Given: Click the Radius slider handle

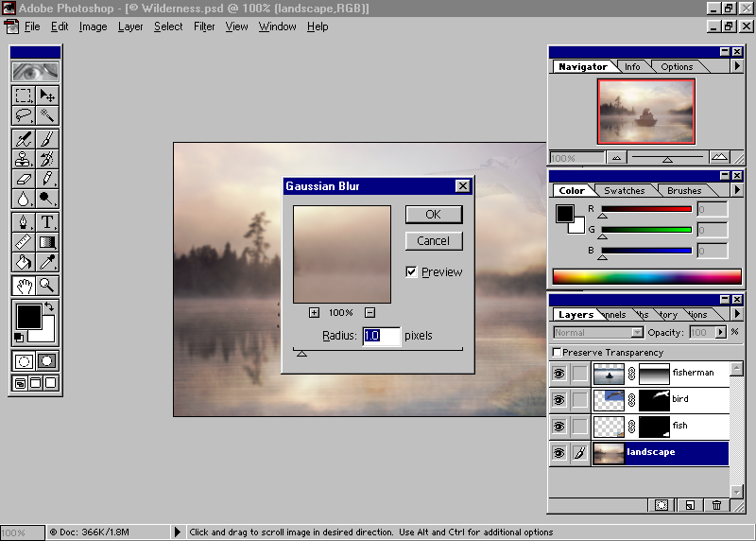Looking at the screenshot, I should coord(301,354).
